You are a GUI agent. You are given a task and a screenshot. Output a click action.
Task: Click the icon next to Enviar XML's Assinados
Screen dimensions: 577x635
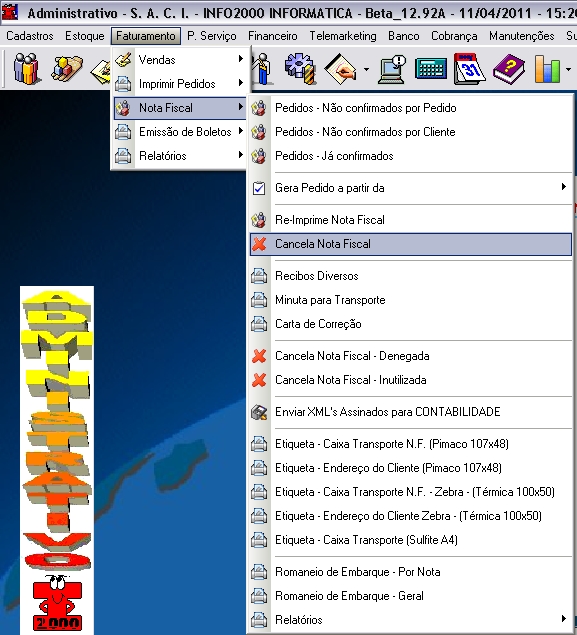click(x=259, y=412)
